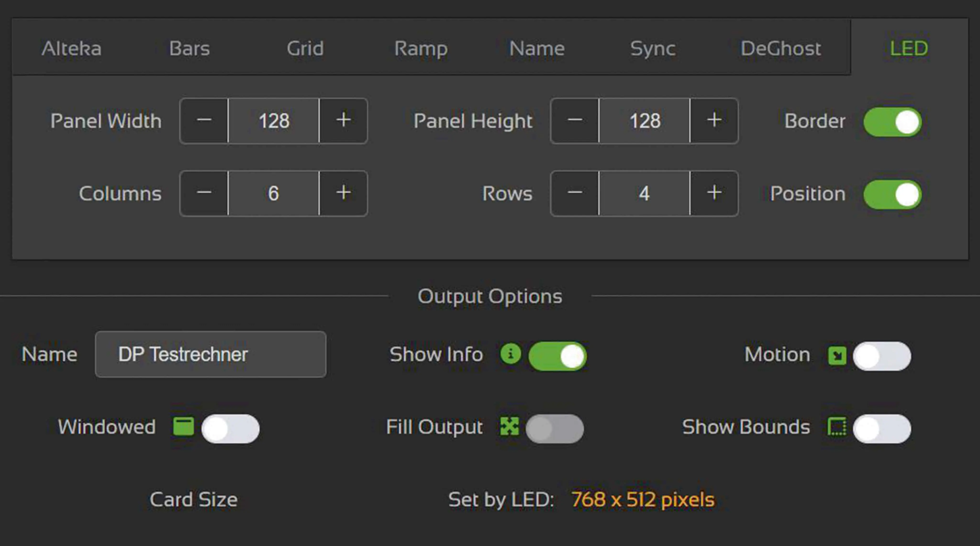Disable the Border toggle
This screenshot has width=980, height=546.
pos(892,122)
